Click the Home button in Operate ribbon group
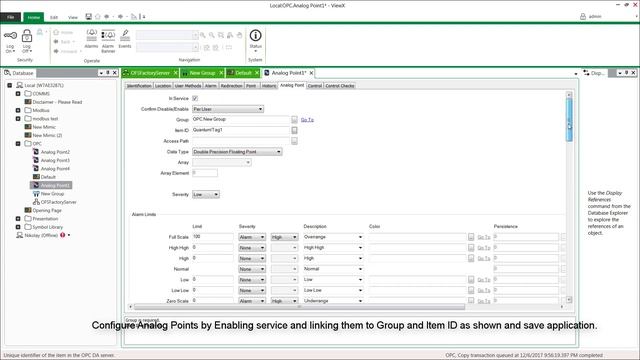 pos(63,32)
